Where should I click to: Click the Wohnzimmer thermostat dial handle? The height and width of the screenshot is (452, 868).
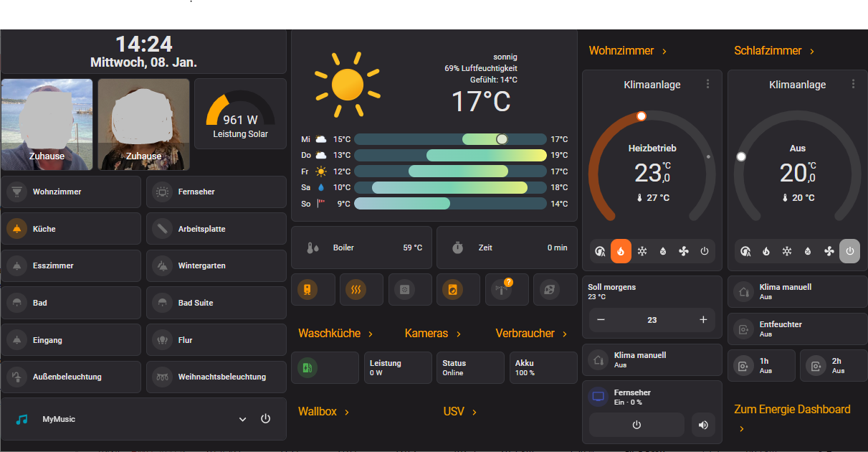[x=641, y=116]
